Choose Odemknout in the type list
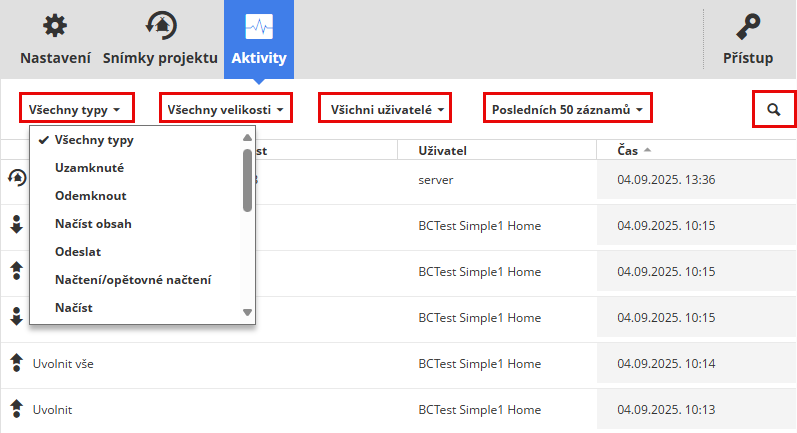Screen dimensions: 797x433 tap(91, 196)
